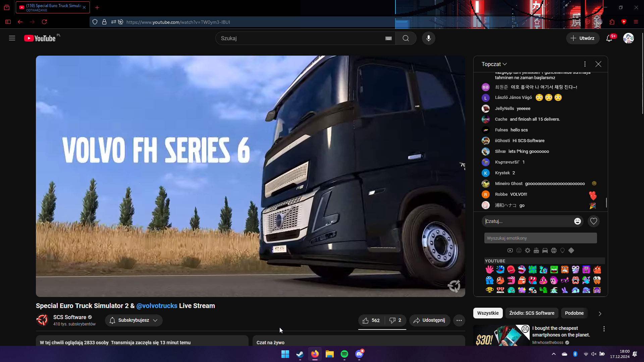Send a heart reaction in chat

[x=594, y=221]
